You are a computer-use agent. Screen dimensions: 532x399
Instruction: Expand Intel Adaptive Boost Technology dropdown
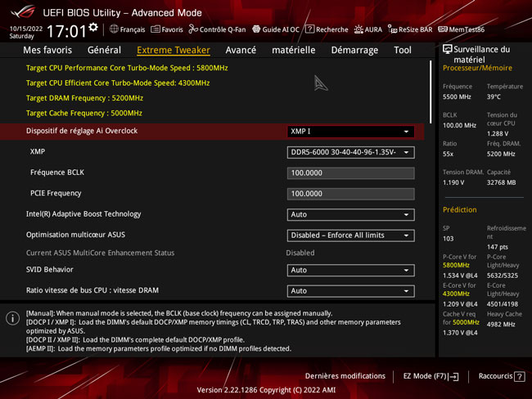click(350, 215)
